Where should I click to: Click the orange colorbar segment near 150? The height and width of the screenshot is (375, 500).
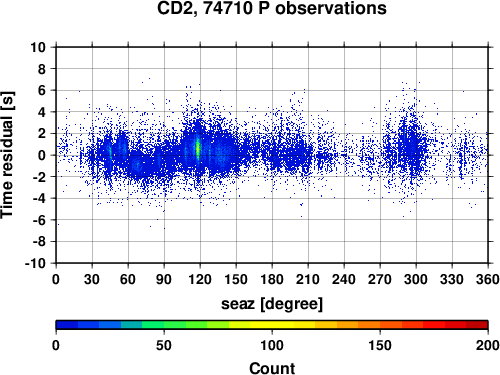click(x=380, y=325)
